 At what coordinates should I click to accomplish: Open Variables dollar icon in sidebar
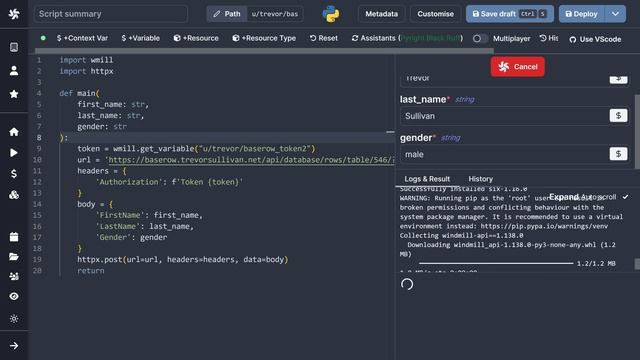(x=14, y=174)
